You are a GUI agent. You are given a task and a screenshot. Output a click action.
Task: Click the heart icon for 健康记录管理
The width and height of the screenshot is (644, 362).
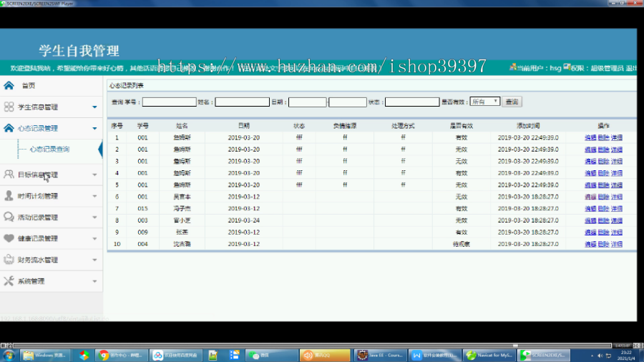click(9, 238)
